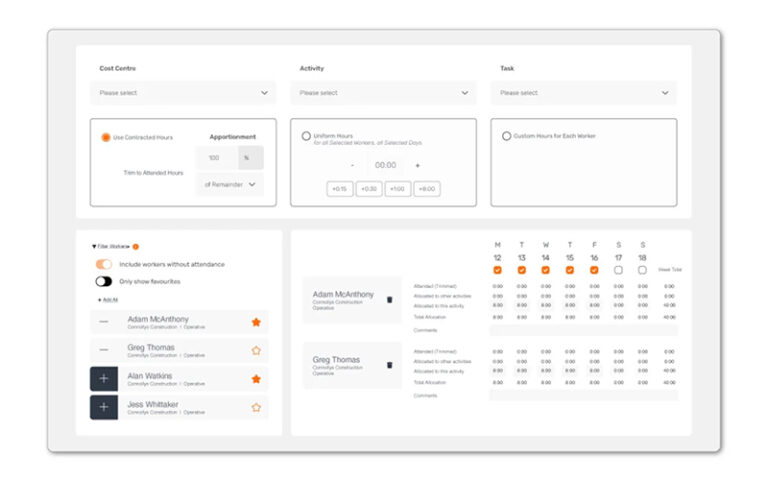Remove Adam McAnthony using minus icon
The width and height of the screenshot is (768, 480).
click(104, 322)
